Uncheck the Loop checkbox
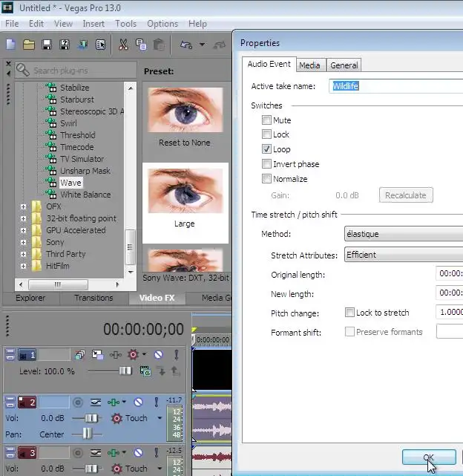The image size is (463, 476). point(266,149)
